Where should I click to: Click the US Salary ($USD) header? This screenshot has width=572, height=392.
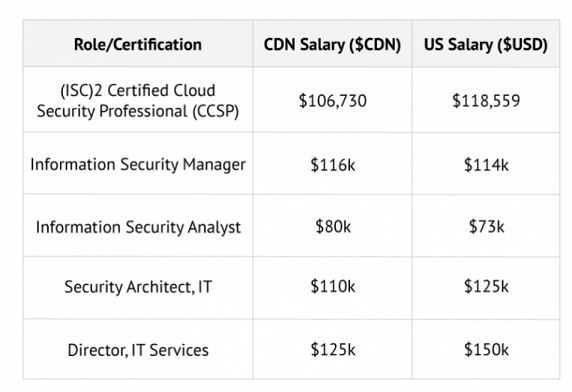486,44
